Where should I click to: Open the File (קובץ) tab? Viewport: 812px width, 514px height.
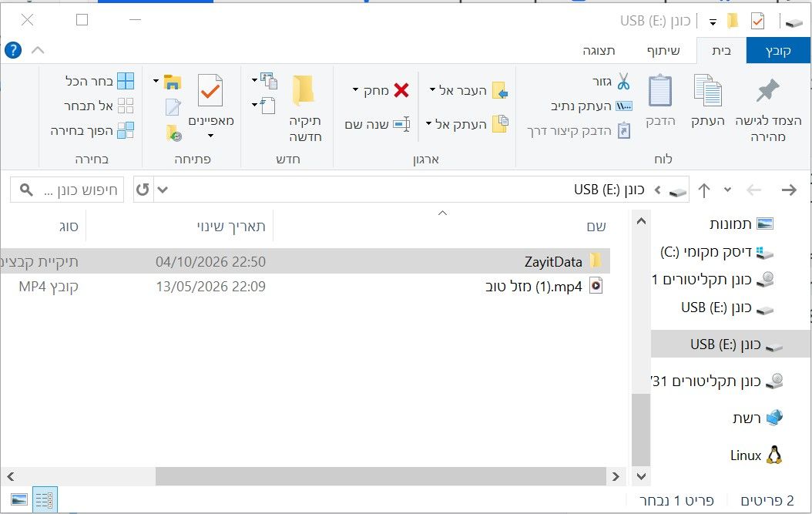pos(778,50)
